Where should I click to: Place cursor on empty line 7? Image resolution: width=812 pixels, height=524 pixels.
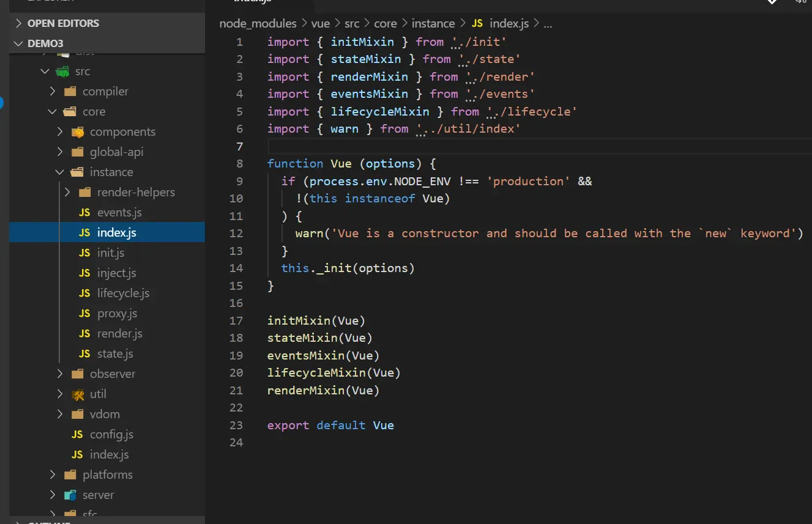click(x=539, y=146)
